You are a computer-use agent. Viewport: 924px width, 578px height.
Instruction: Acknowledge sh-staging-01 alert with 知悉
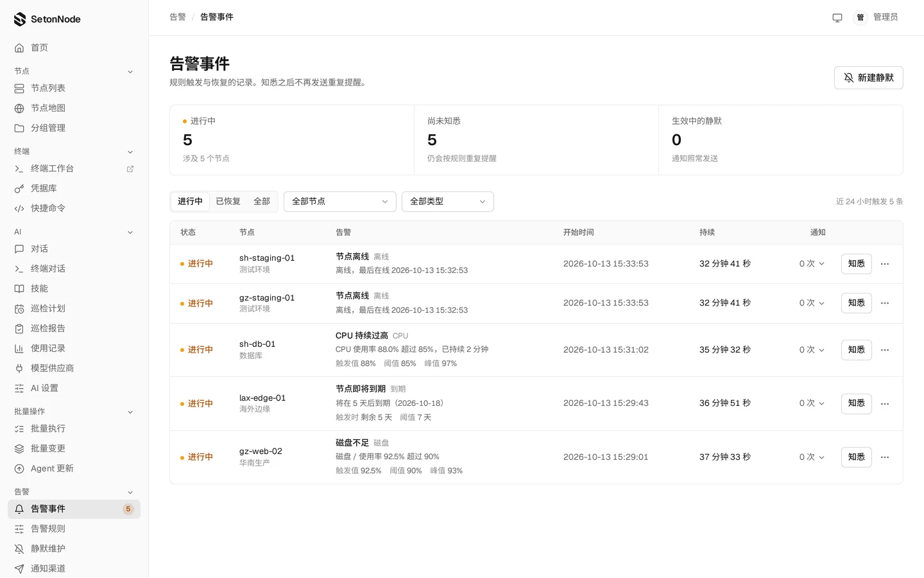click(857, 264)
